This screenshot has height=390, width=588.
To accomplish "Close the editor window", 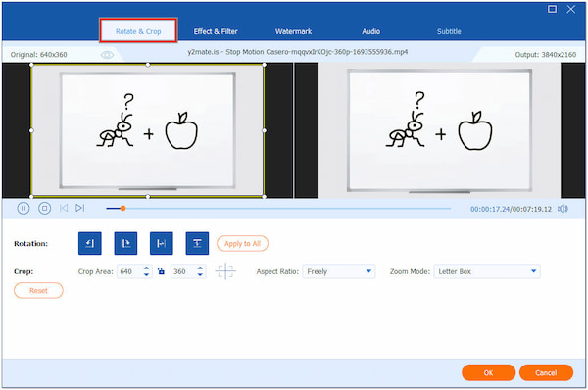I will (x=571, y=9).
